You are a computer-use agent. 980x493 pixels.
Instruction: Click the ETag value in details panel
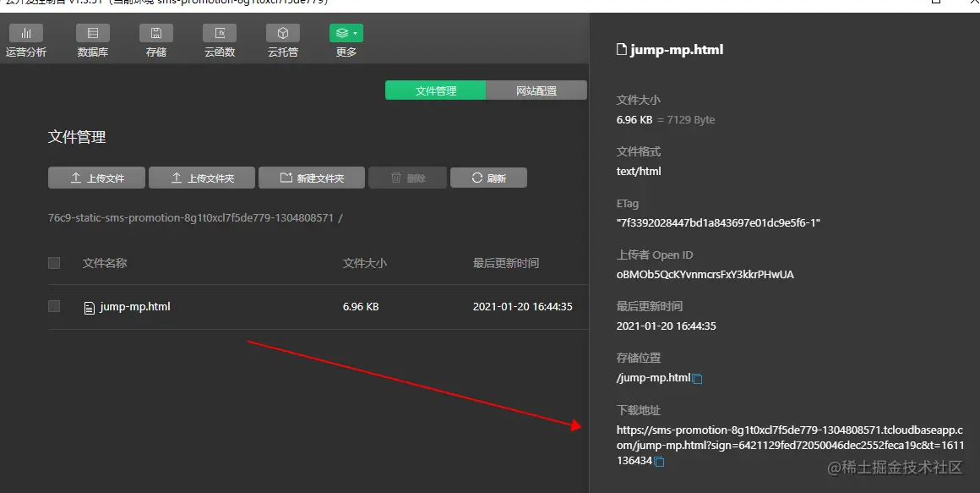pos(718,222)
